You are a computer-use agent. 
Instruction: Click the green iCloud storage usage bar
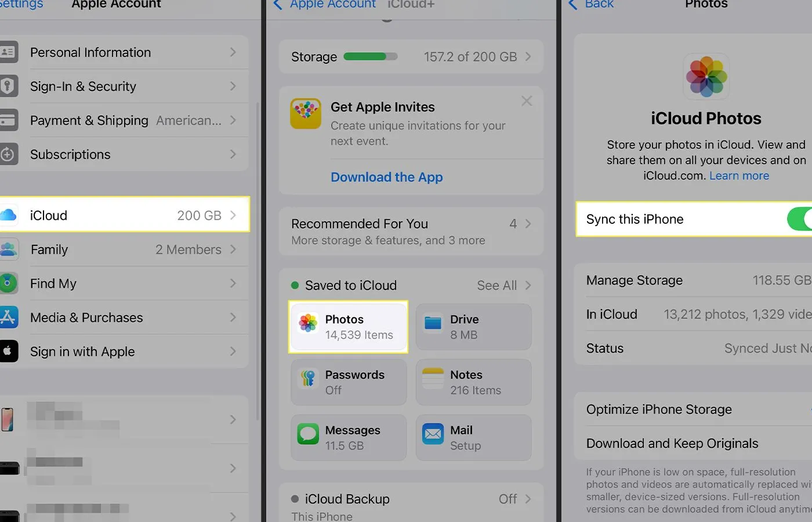click(x=371, y=56)
